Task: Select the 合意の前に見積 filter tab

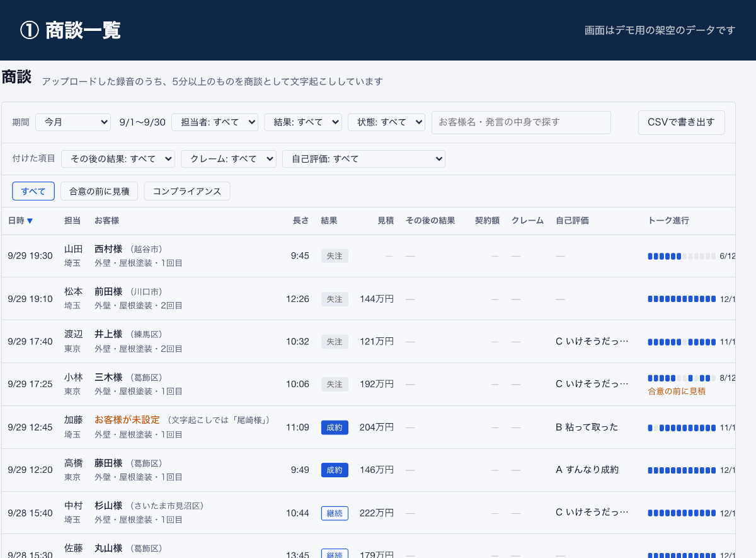Action: pos(99,191)
